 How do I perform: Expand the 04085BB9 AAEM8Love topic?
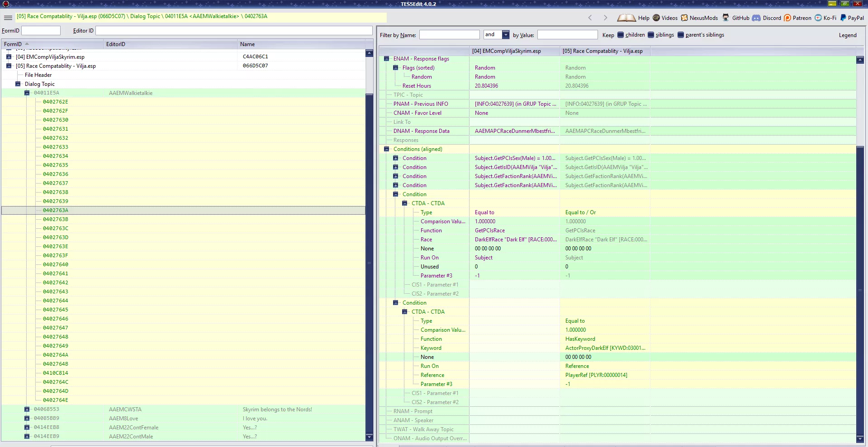[27, 419]
